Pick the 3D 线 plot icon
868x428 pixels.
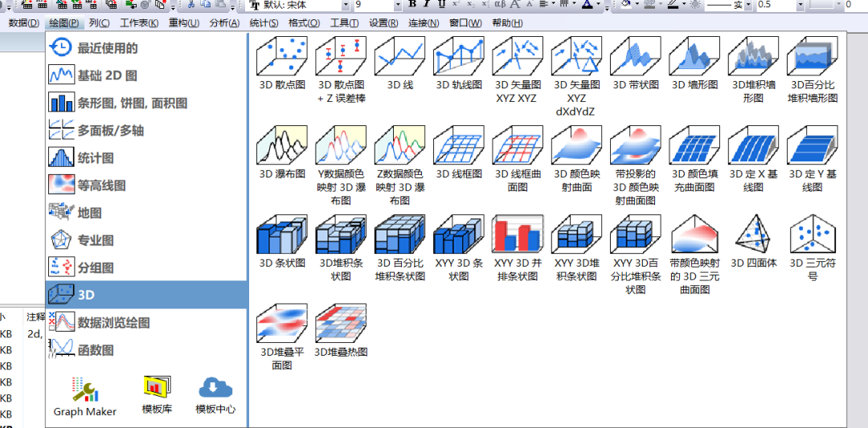click(x=400, y=63)
